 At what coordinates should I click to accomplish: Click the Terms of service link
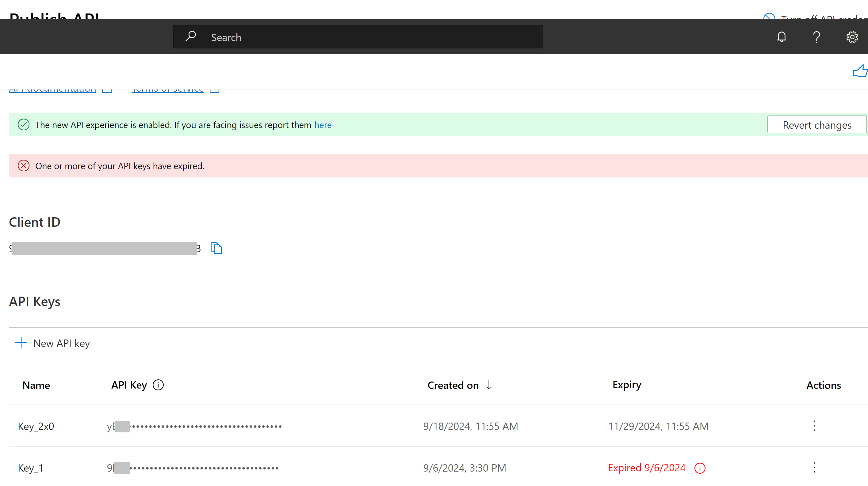tap(167, 88)
